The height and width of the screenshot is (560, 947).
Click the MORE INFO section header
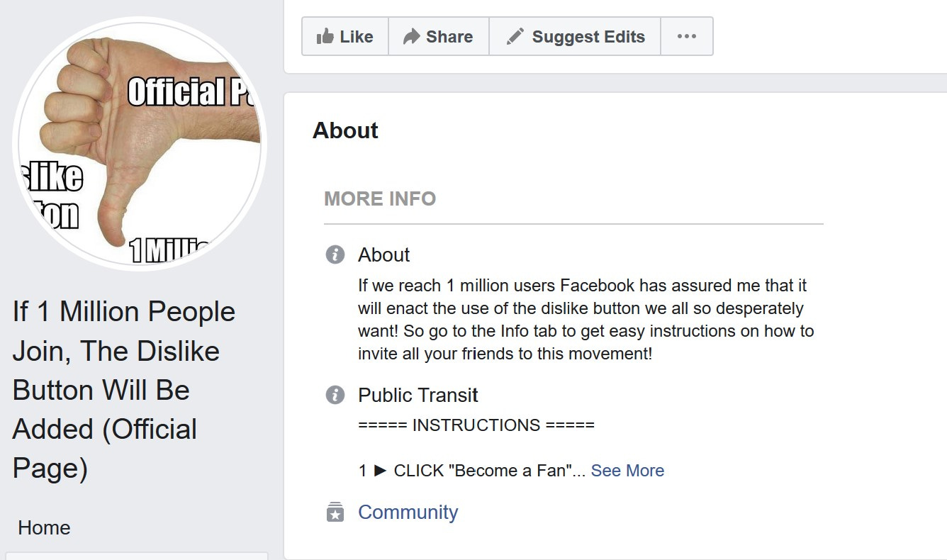(380, 198)
